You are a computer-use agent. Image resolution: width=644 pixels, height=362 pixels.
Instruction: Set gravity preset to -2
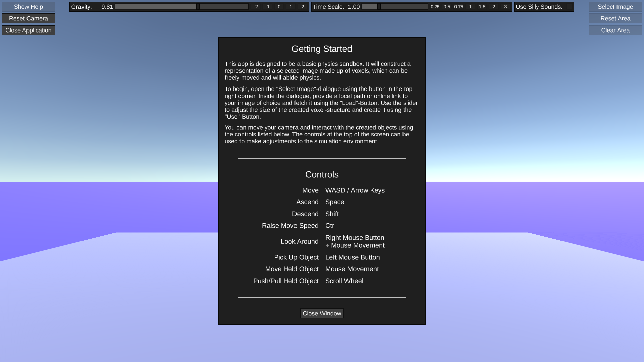[x=256, y=7]
